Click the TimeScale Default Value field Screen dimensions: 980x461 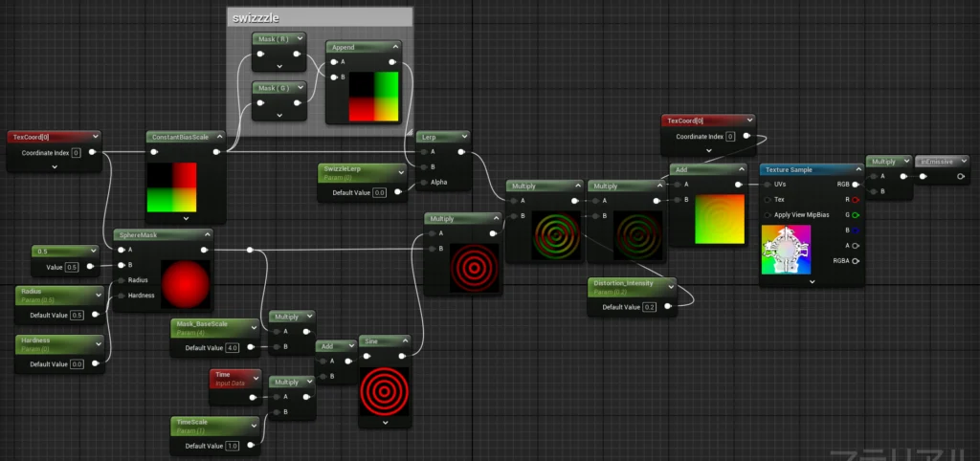233,446
